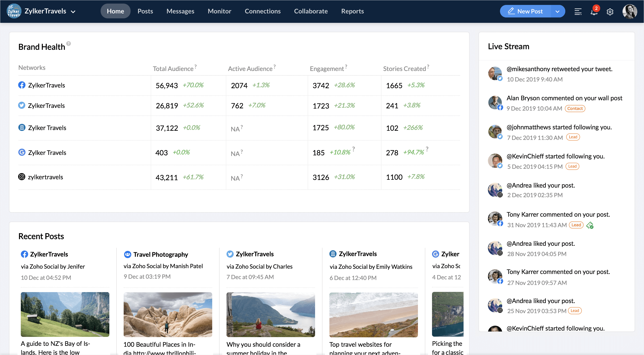This screenshot has width=644, height=355.
Task: Click Lead tag beside @johnmatthews entry
Action: 573,137
